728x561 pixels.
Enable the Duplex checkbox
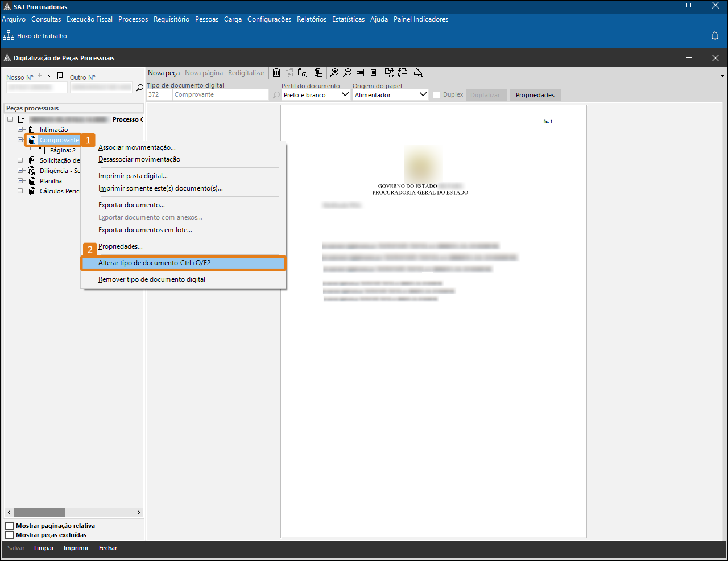pos(437,95)
